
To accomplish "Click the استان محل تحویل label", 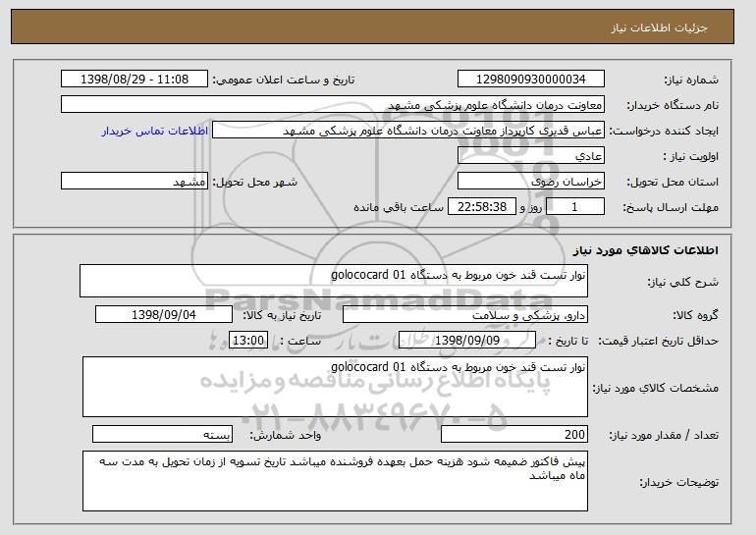I will point(673,183).
